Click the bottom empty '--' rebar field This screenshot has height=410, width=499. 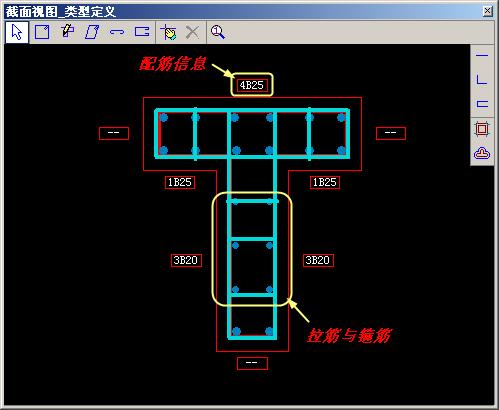pyautogui.click(x=252, y=363)
